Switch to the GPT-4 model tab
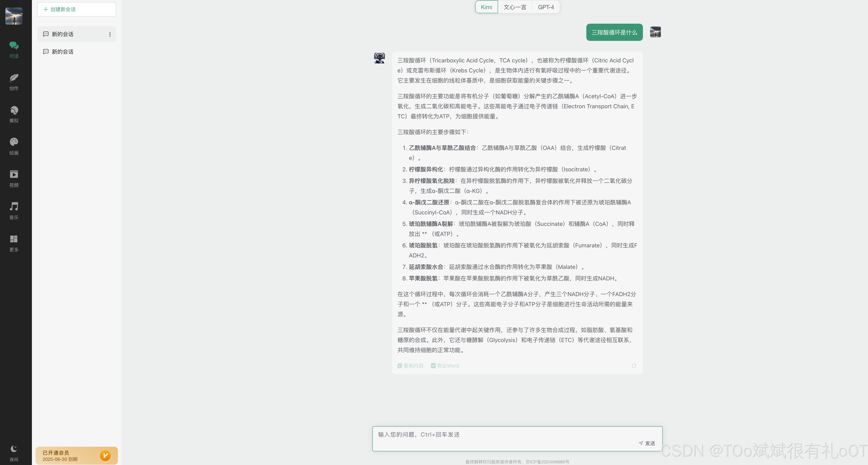This screenshot has height=465, width=868. point(545,7)
